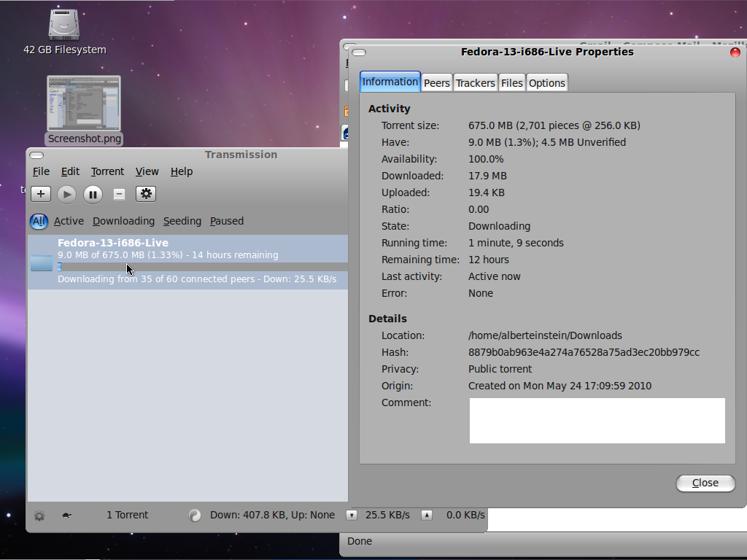This screenshot has height=560, width=747.
Task: Click the '19.4 KB' uploaded value
Action: point(487,192)
